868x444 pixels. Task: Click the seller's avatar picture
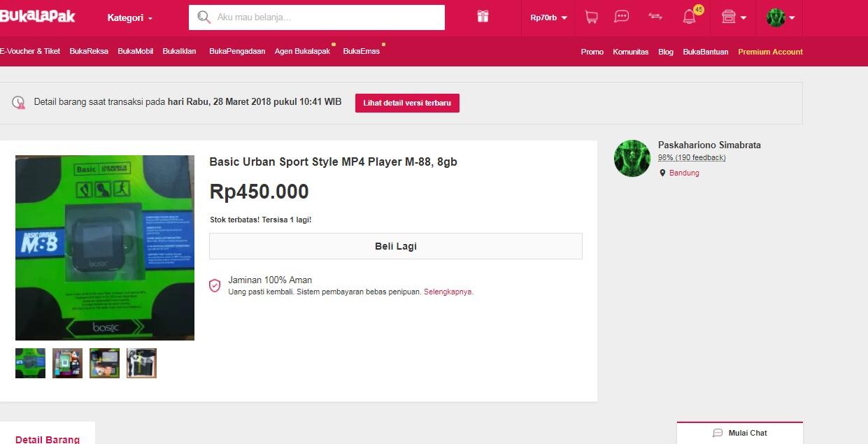click(632, 158)
